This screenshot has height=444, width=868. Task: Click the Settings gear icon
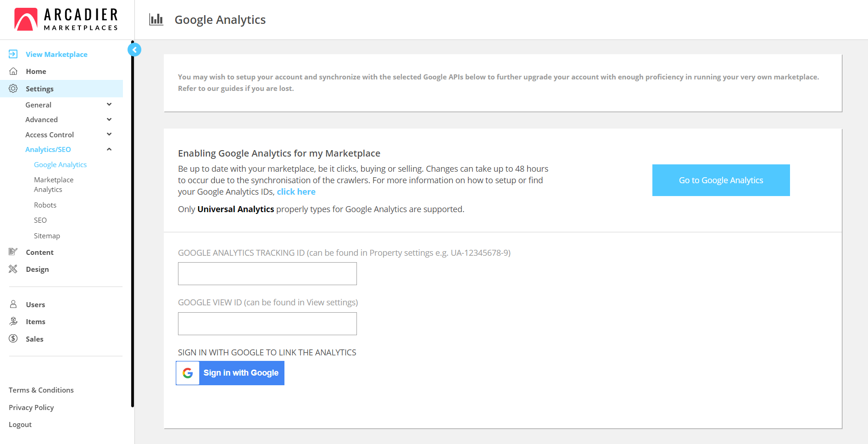13,89
